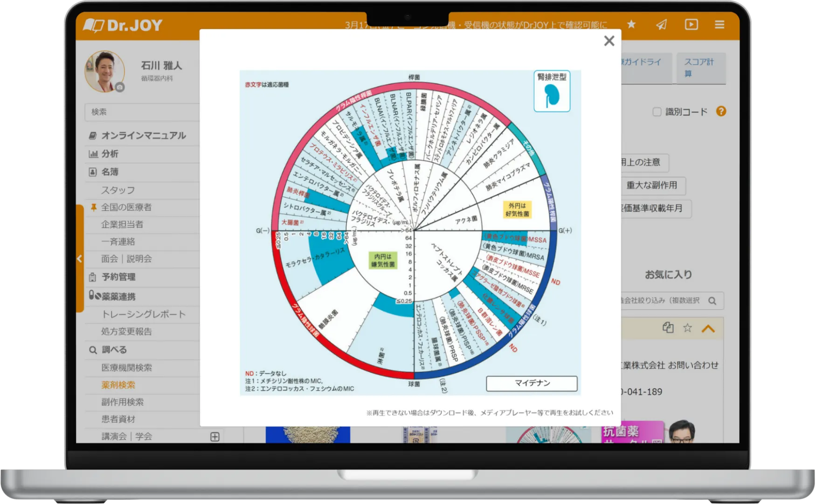Click the paper plane send icon
This screenshot has height=504, width=816.
tap(661, 24)
